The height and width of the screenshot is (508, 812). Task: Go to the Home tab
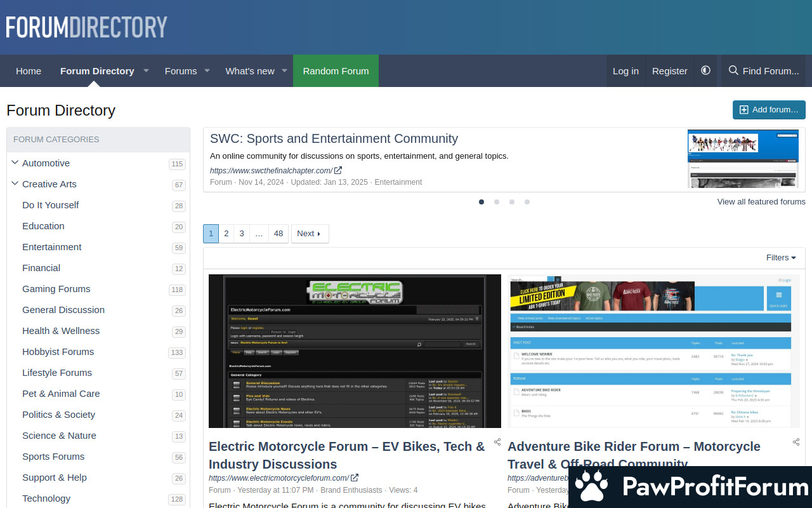pyautogui.click(x=29, y=70)
